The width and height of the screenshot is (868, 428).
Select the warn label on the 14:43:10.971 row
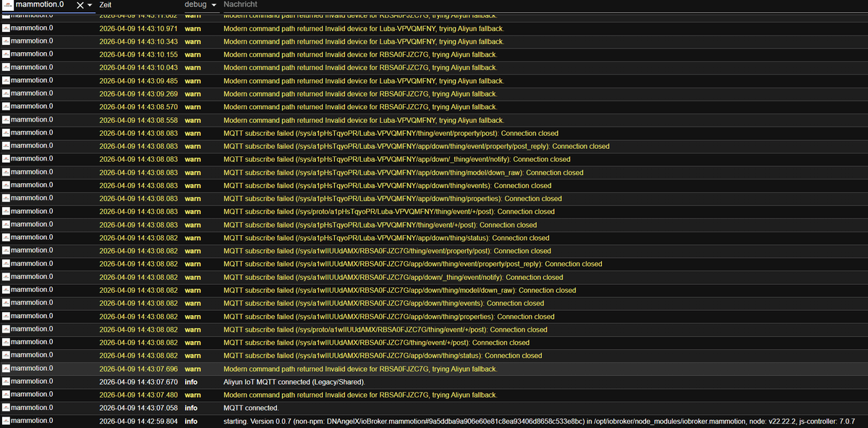[192, 27]
